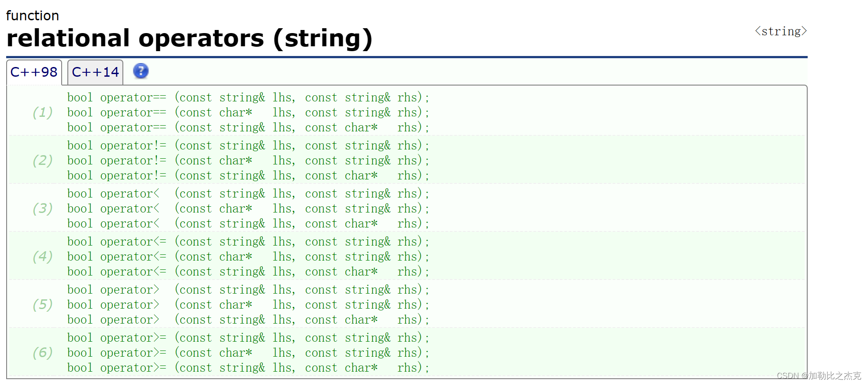Image resolution: width=868 pixels, height=384 pixels.
Task: Select the (6) overload label
Action: 43,353
